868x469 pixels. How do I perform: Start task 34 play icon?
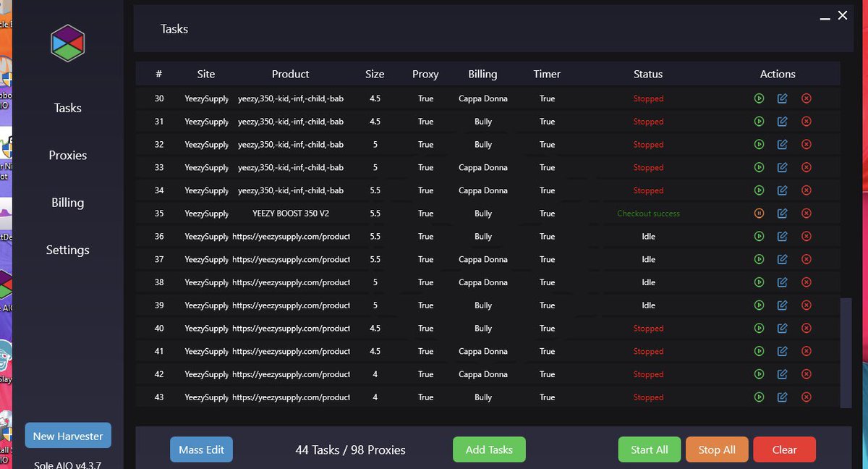coord(759,190)
